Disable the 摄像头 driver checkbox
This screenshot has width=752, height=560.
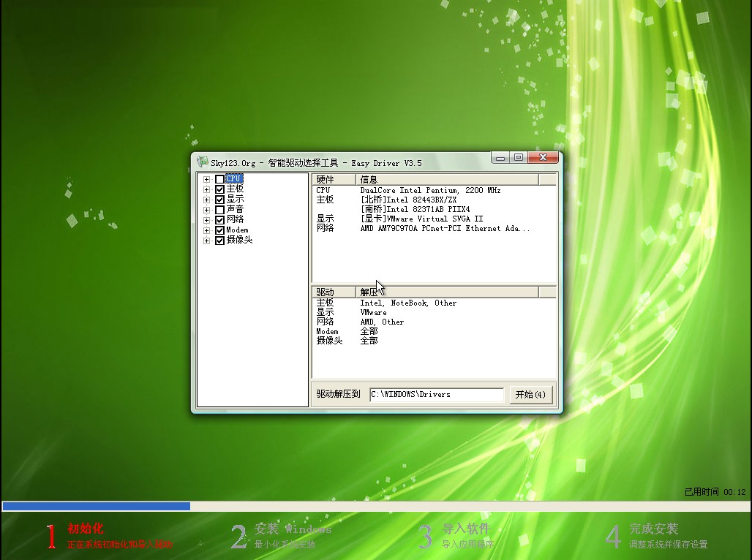click(219, 241)
